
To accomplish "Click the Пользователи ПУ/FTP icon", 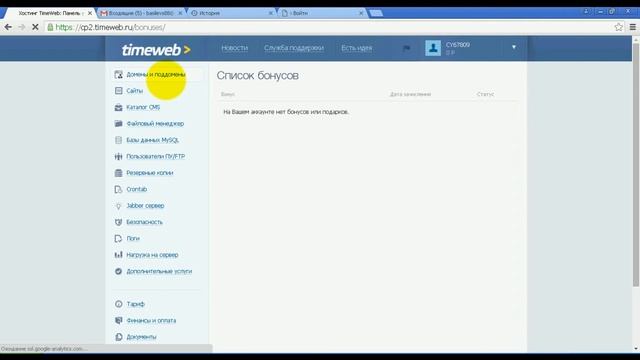I will [118, 156].
